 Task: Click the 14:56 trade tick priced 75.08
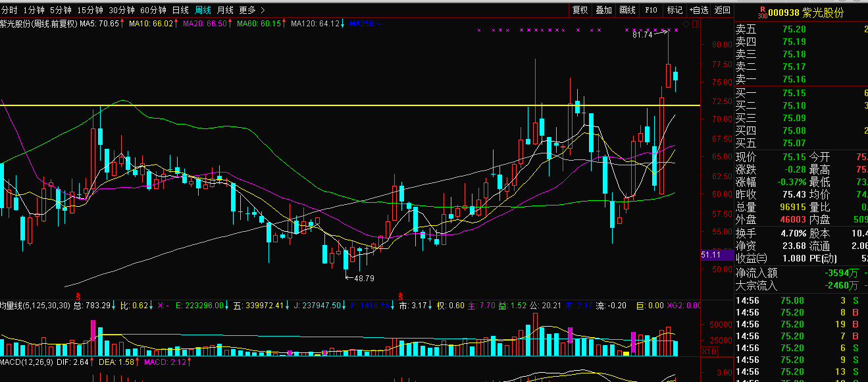coord(792,301)
